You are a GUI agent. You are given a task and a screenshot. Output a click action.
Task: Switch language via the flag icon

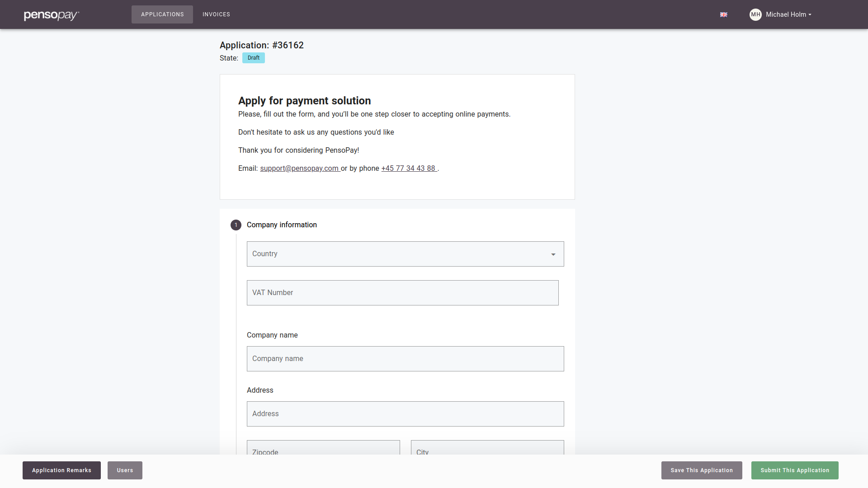tap(724, 15)
